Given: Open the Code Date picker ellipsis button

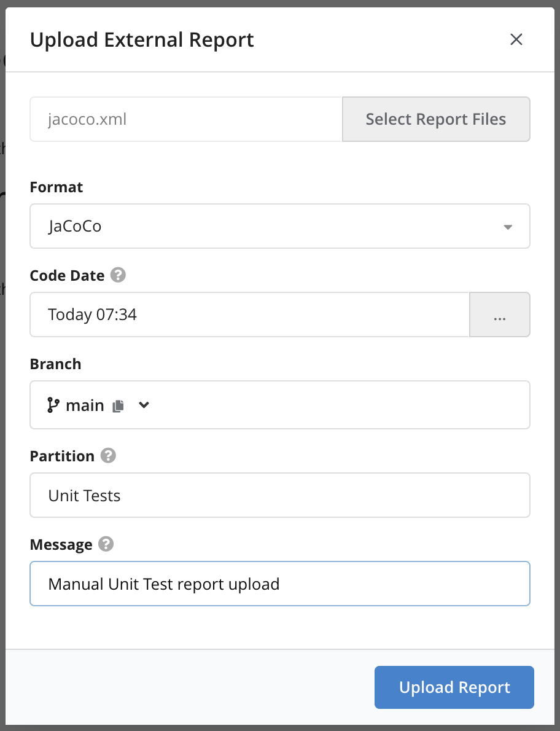Looking at the screenshot, I should [x=499, y=315].
